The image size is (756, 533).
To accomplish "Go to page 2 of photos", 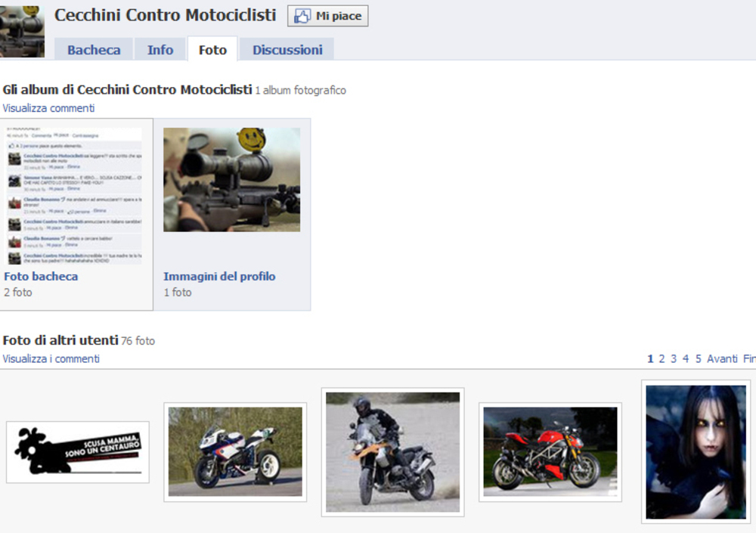I will tap(661, 359).
